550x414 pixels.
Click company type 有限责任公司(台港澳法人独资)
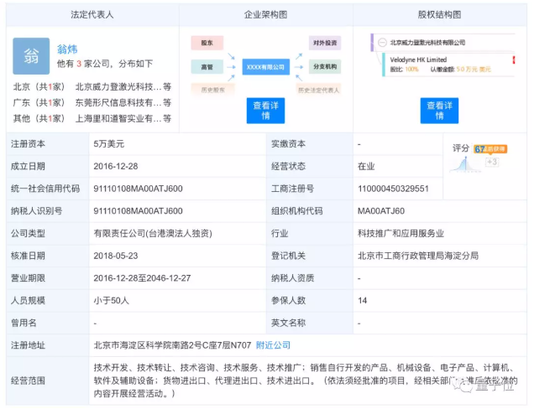(x=153, y=233)
